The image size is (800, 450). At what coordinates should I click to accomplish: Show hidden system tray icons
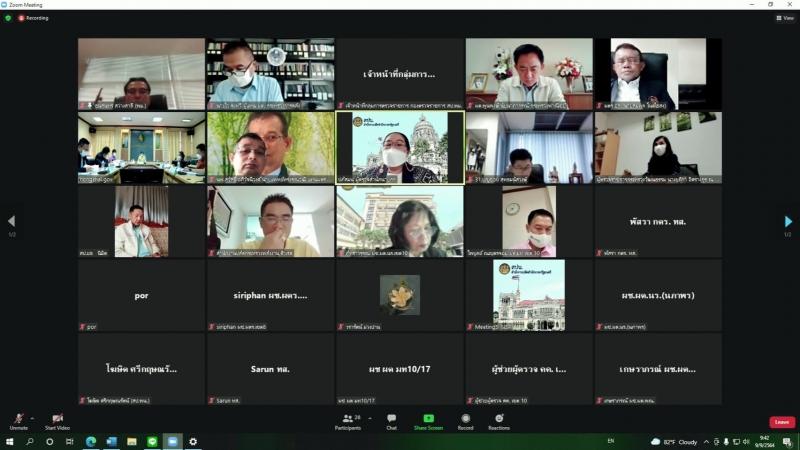click(706, 442)
